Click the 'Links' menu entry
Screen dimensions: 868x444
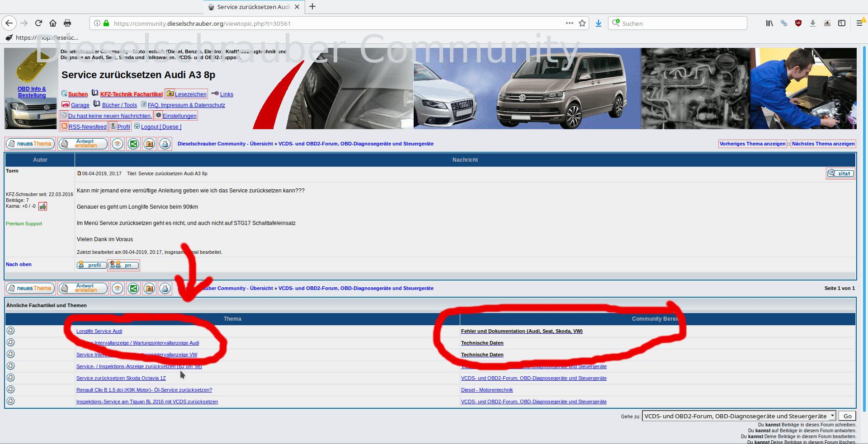[x=226, y=94]
